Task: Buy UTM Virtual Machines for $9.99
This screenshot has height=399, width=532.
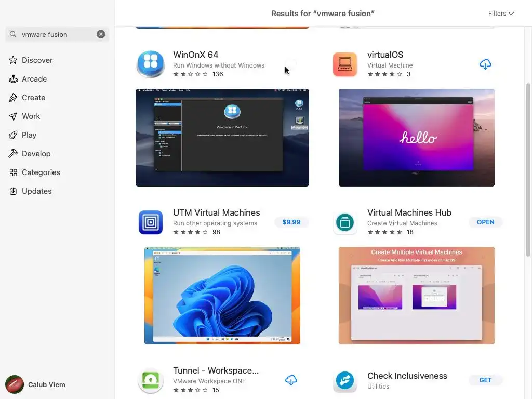Action: point(291,222)
